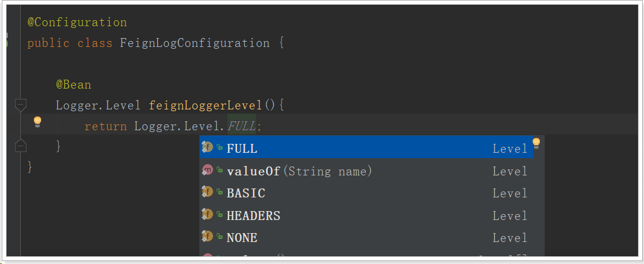Click the @Bean annotation

(73, 84)
